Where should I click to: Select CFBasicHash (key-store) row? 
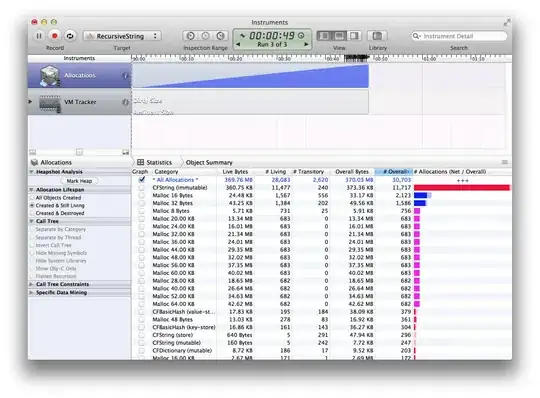321,327
